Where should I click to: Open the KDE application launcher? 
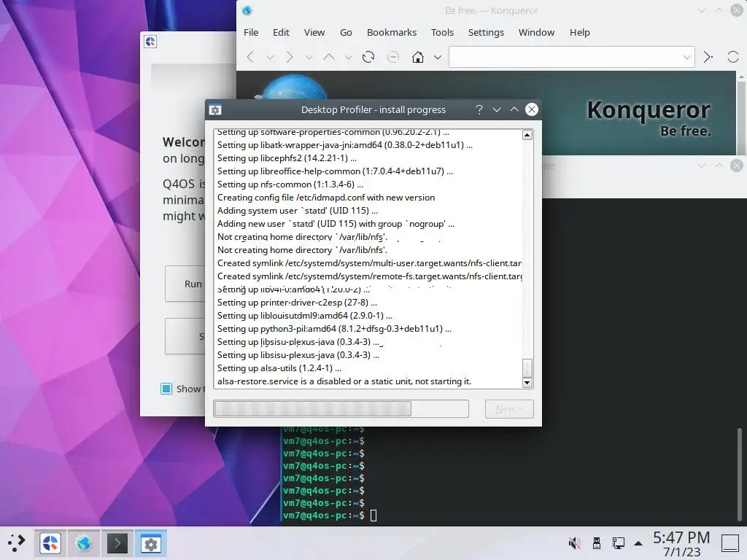16,542
